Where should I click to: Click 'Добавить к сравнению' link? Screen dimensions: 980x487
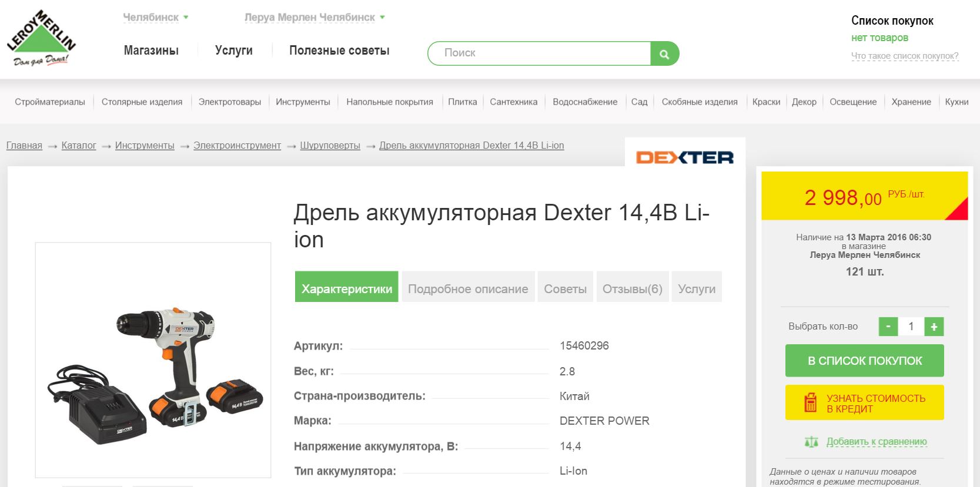pos(877,442)
